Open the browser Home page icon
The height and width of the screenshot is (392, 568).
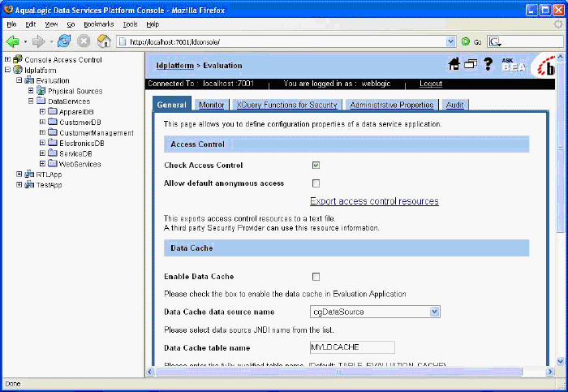(104, 41)
